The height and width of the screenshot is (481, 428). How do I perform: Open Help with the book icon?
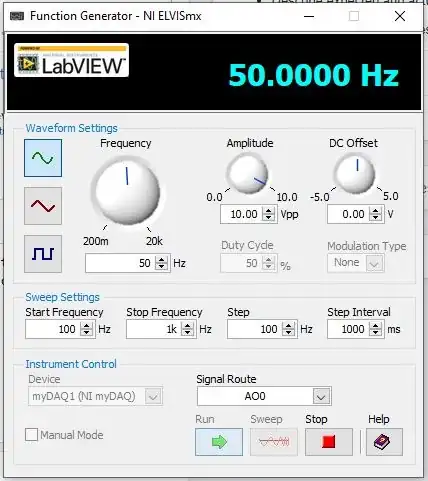click(384, 442)
